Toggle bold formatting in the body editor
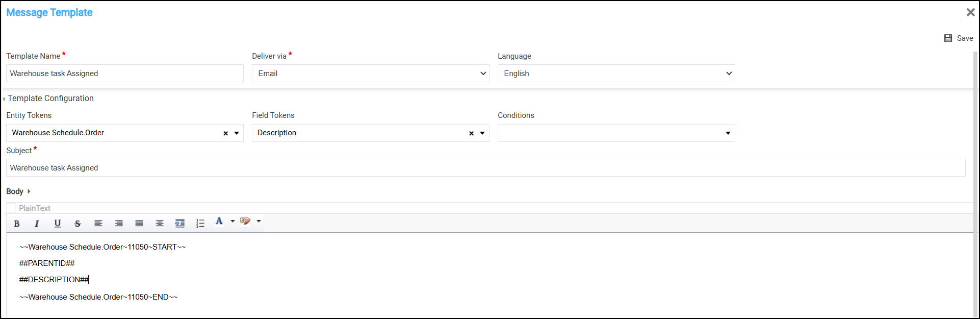980x319 pixels. (17, 224)
